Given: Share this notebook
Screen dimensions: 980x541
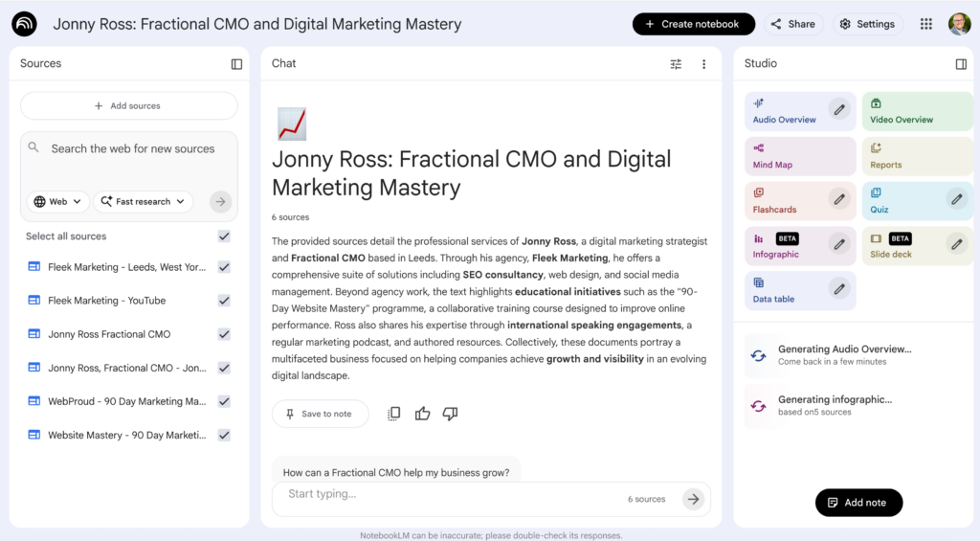Looking at the screenshot, I should tap(793, 24).
